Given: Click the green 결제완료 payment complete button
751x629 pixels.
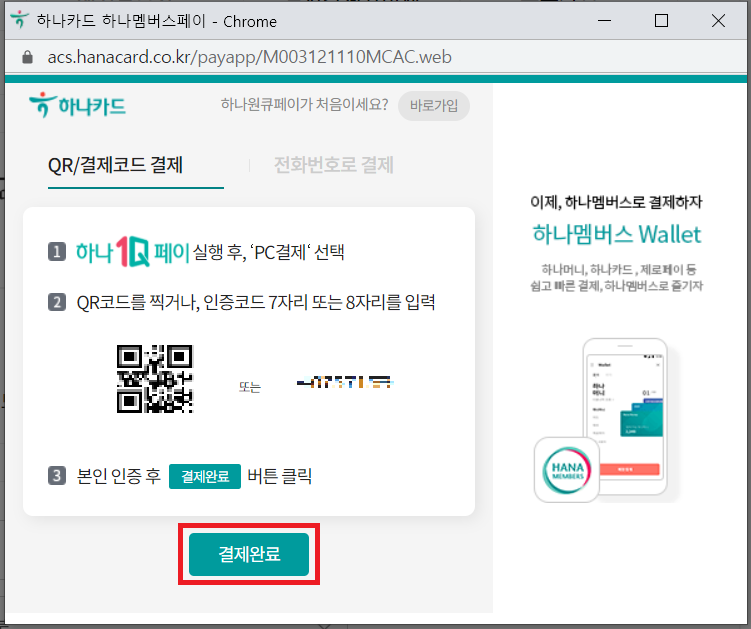Looking at the screenshot, I should (249, 554).
